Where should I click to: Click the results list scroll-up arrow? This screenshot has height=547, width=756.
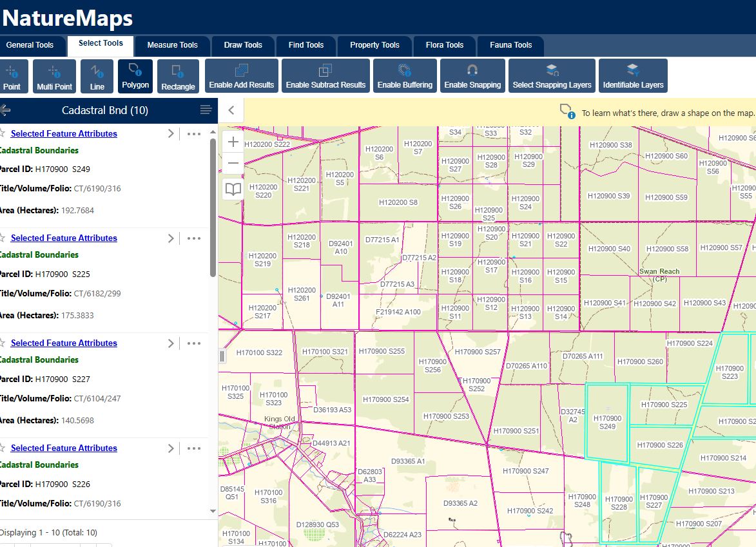[213, 132]
